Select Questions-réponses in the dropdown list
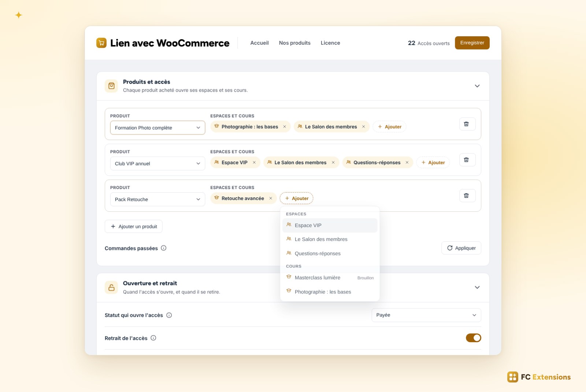 [330, 254]
